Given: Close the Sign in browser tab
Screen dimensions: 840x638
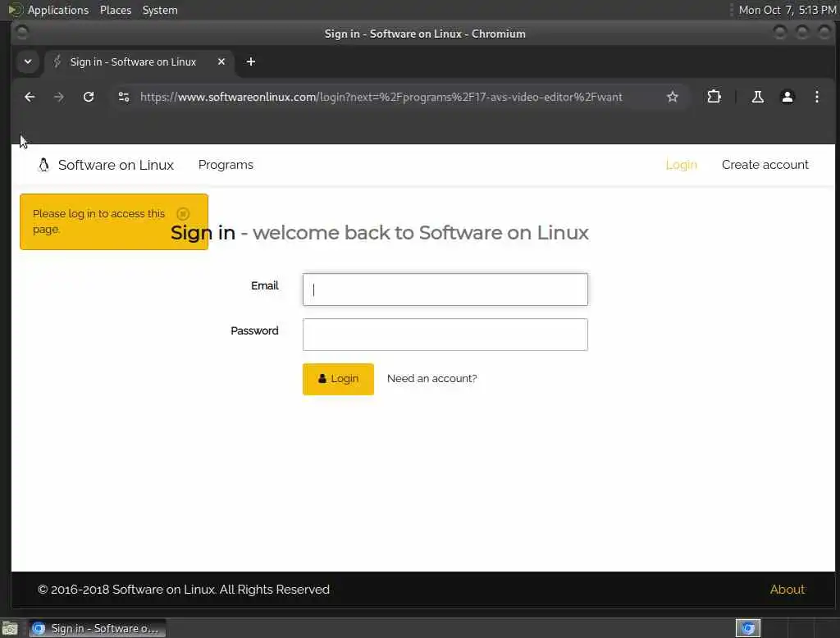Looking at the screenshot, I should pyautogui.click(x=221, y=62).
